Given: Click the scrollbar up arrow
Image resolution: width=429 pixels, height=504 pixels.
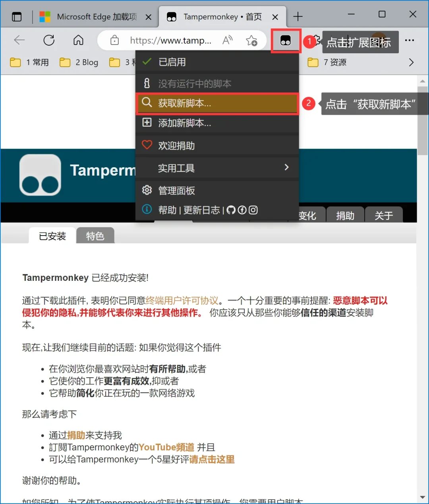Looking at the screenshot, I should (422, 81).
